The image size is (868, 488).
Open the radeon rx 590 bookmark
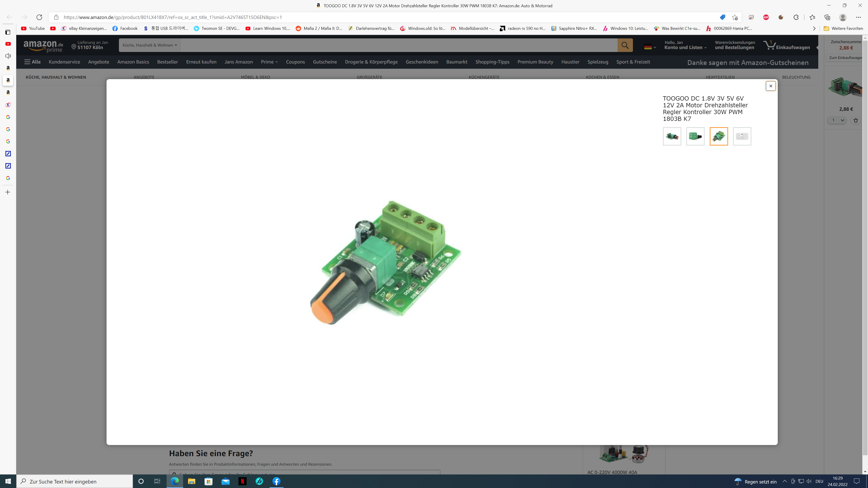pyautogui.click(x=522, y=28)
